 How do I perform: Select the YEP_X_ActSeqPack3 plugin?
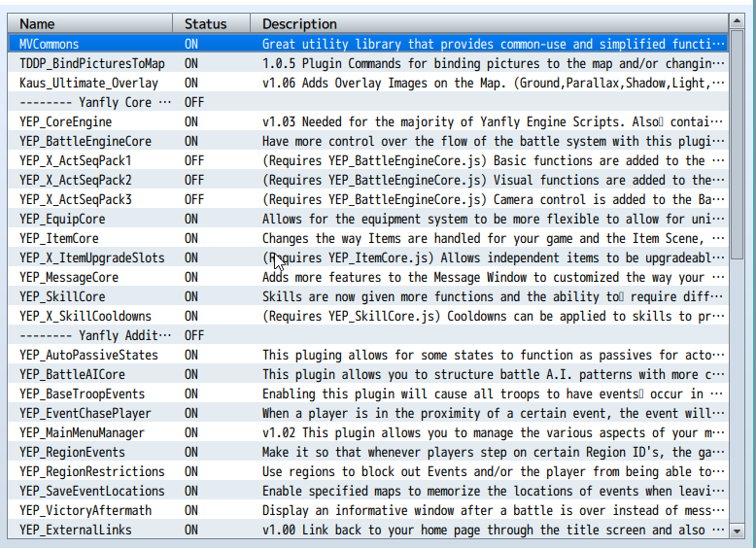368,199
